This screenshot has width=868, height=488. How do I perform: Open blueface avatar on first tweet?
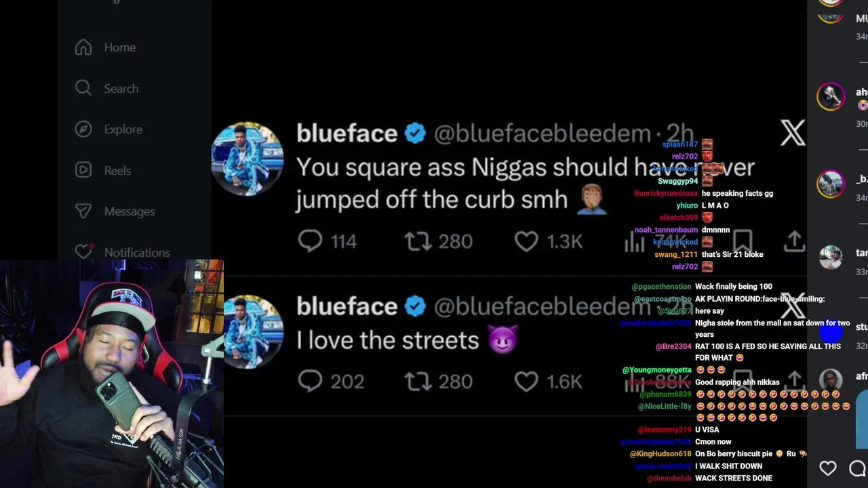pyautogui.click(x=248, y=159)
